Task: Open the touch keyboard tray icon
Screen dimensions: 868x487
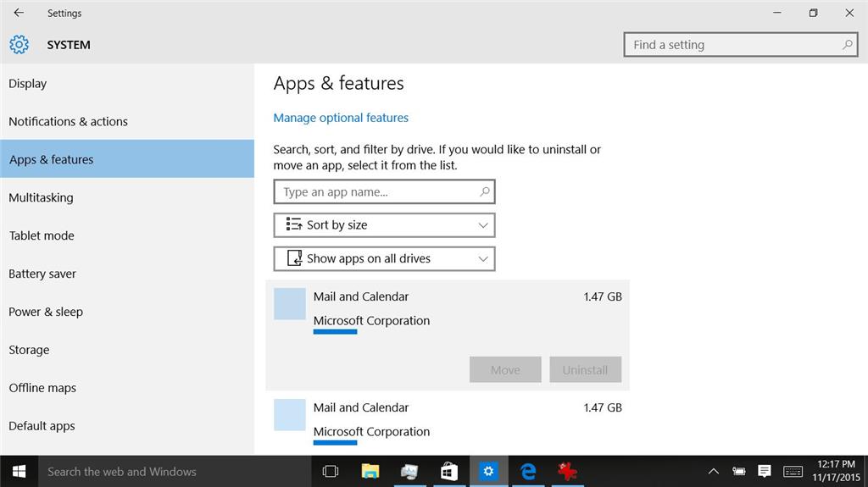Action: pos(793,472)
